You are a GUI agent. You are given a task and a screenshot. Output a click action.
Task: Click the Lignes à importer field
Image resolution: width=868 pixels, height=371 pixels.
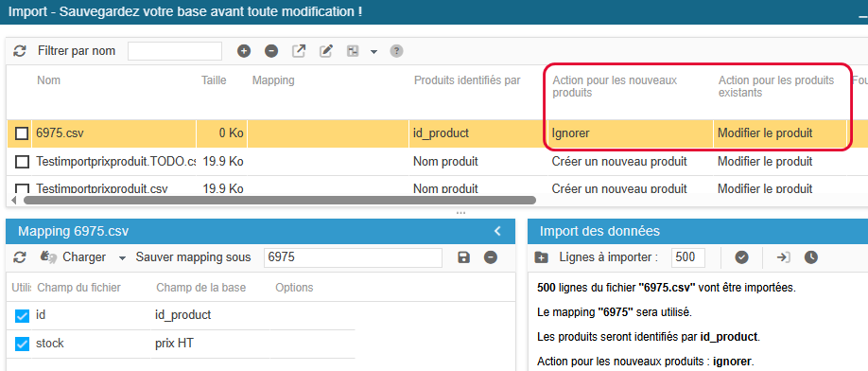(688, 257)
